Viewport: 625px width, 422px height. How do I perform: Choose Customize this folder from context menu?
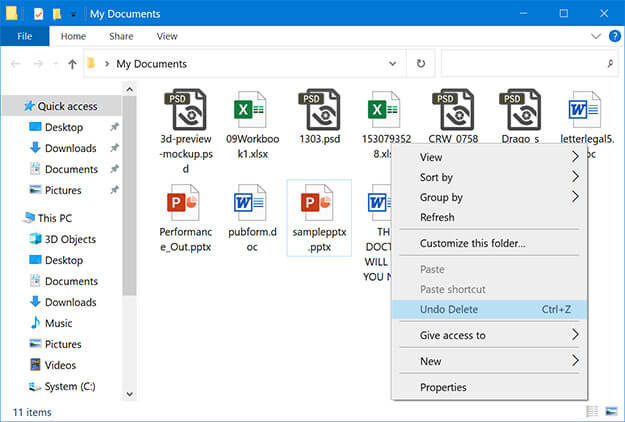pyautogui.click(x=489, y=243)
